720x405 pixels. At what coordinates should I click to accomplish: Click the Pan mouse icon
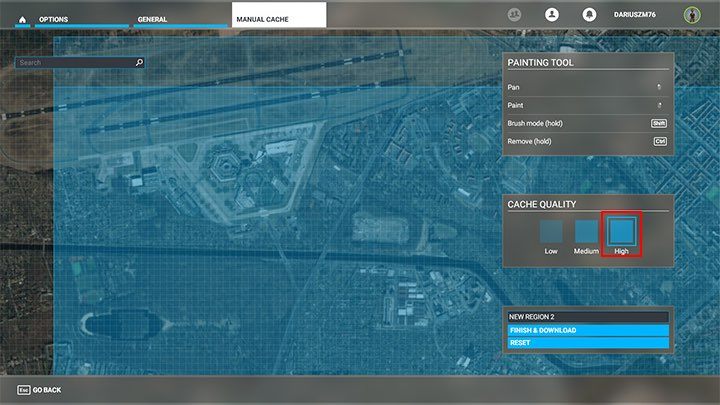coord(659,88)
